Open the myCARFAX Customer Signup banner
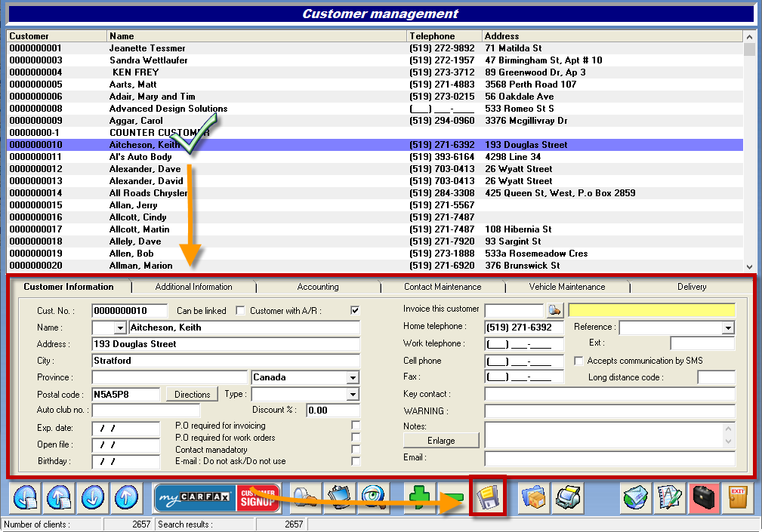Image resolution: width=762 pixels, height=532 pixels. (217, 497)
